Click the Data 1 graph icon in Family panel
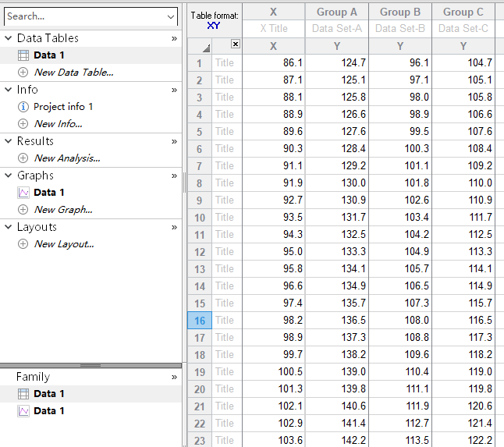The height and width of the screenshot is (447, 504). point(23,411)
